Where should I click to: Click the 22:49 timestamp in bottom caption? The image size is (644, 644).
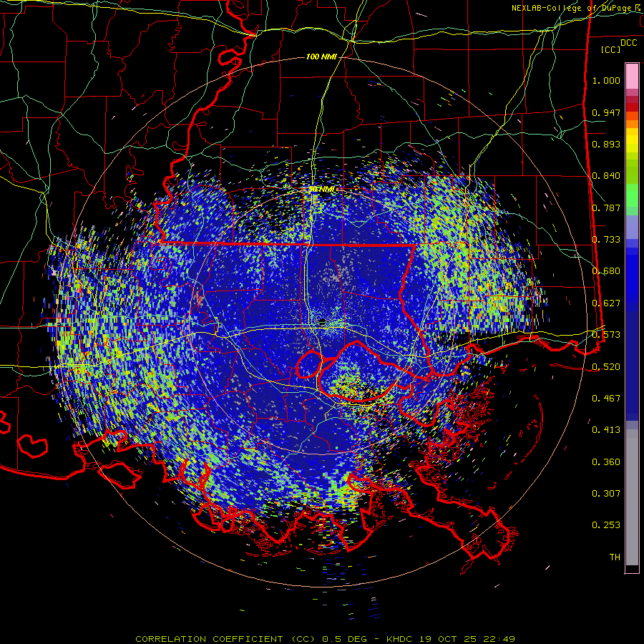click(499, 639)
